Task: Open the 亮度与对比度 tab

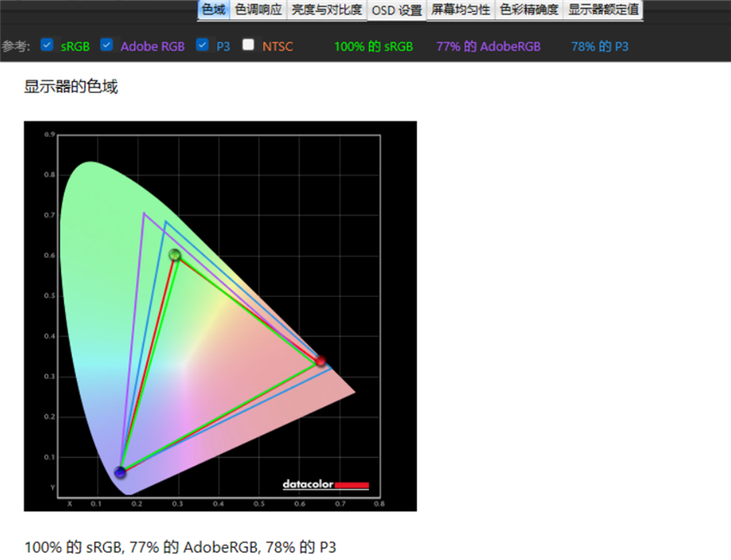Action: (326, 10)
